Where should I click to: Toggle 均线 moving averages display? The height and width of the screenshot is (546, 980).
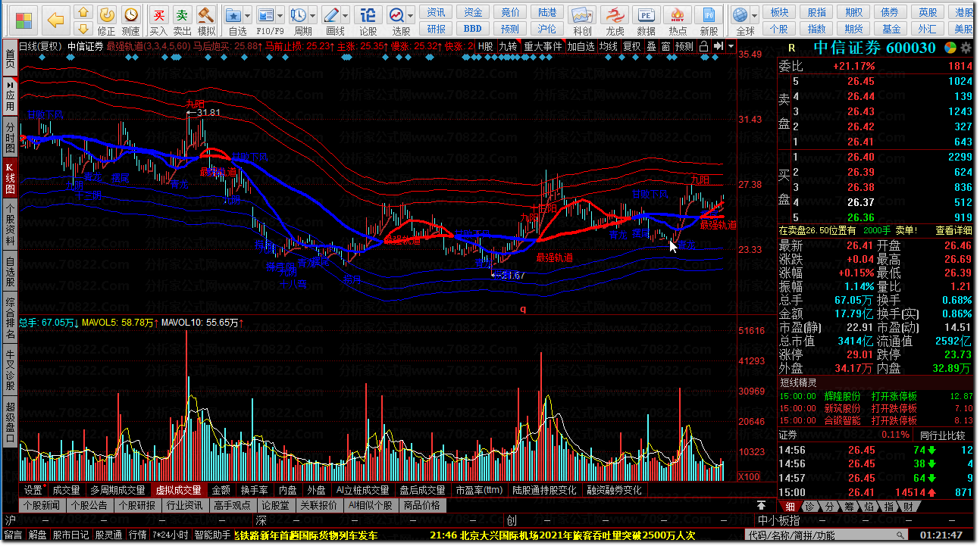[608, 45]
